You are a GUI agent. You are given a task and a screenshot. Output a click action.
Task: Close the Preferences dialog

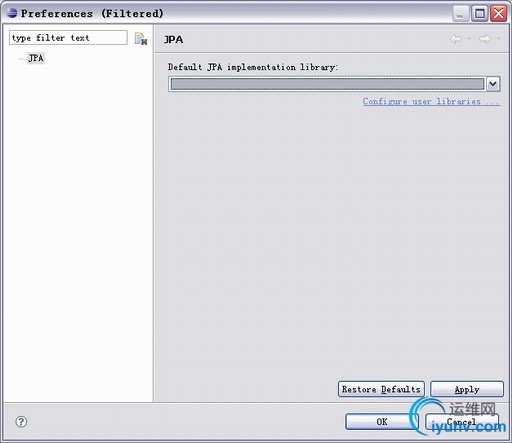click(499, 14)
